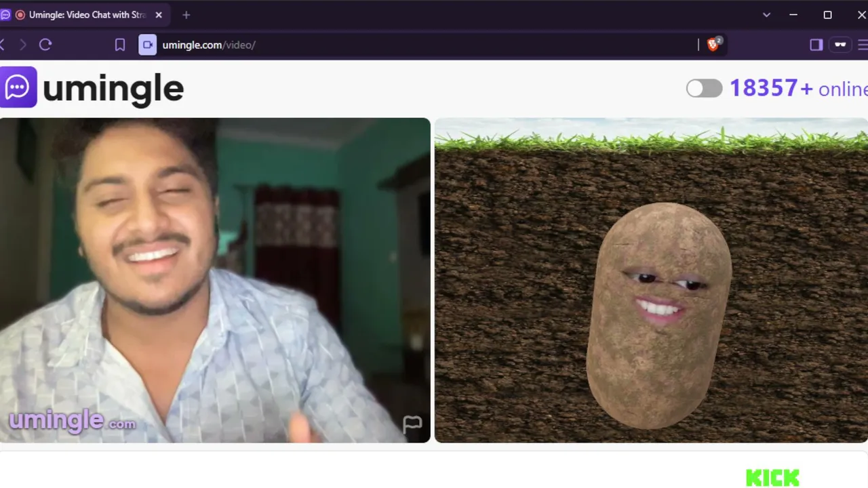Select the Umingle: Video Chat tab
The width and height of the screenshot is (868, 488).
82,14
